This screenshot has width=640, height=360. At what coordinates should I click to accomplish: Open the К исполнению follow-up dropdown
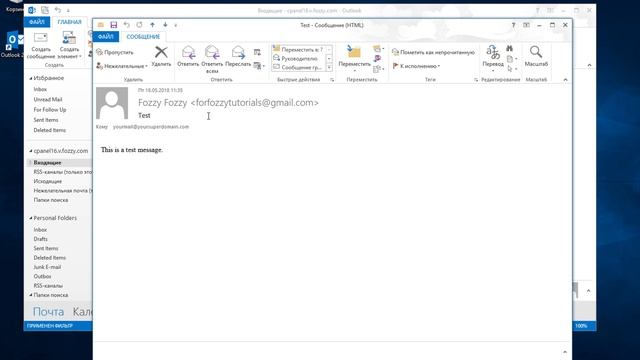(x=416, y=66)
